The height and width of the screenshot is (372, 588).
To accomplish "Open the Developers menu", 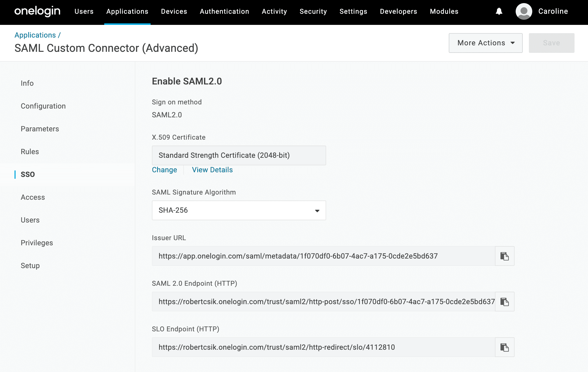I will coord(398,11).
